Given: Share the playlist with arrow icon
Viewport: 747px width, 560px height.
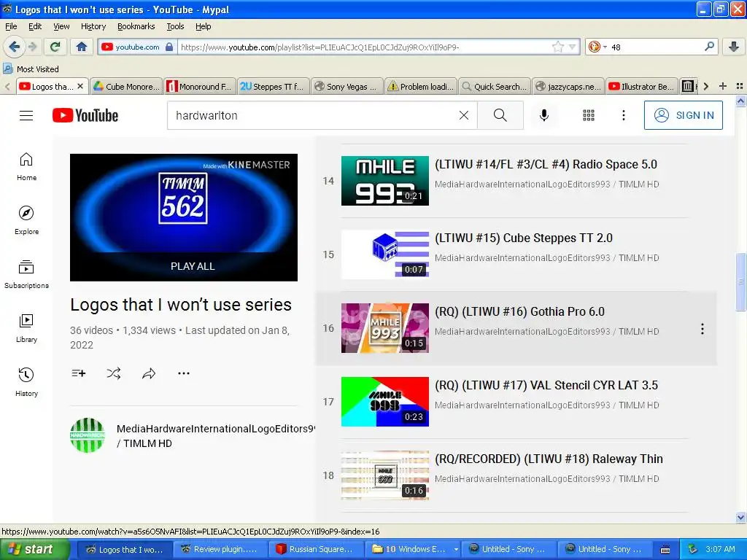Looking at the screenshot, I should point(149,373).
